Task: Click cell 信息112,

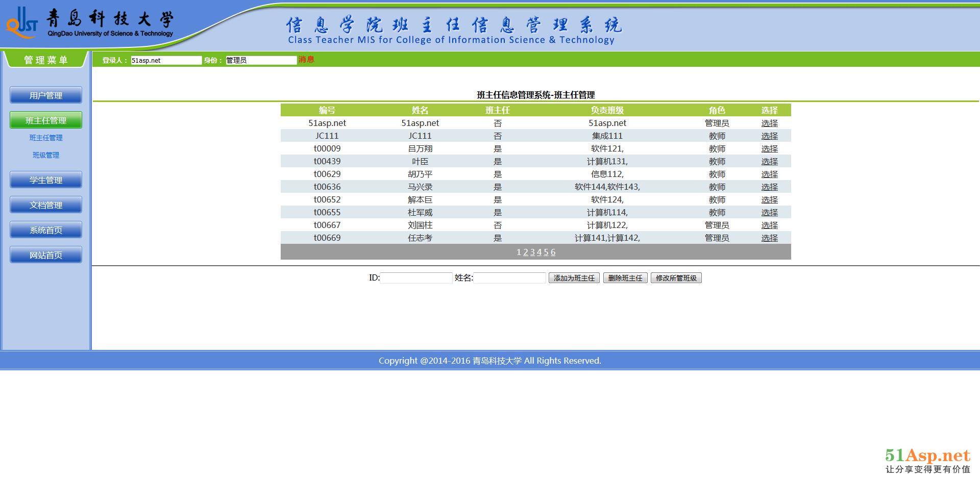Action: pos(607,174)
